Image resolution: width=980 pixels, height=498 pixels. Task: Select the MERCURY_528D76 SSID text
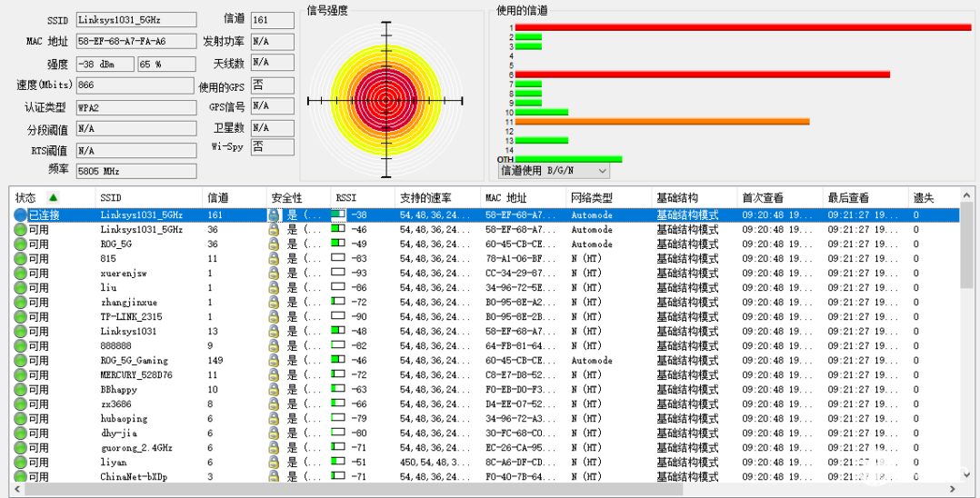136,375
